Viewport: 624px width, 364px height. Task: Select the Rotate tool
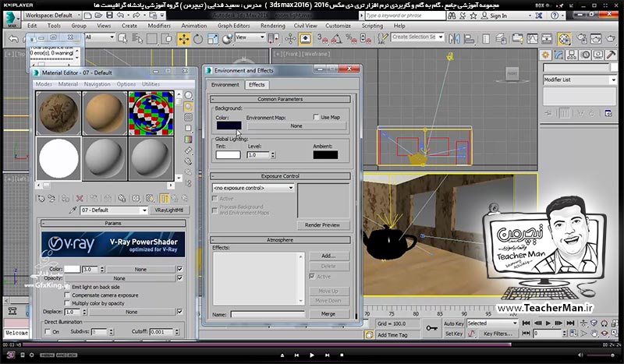198,39
